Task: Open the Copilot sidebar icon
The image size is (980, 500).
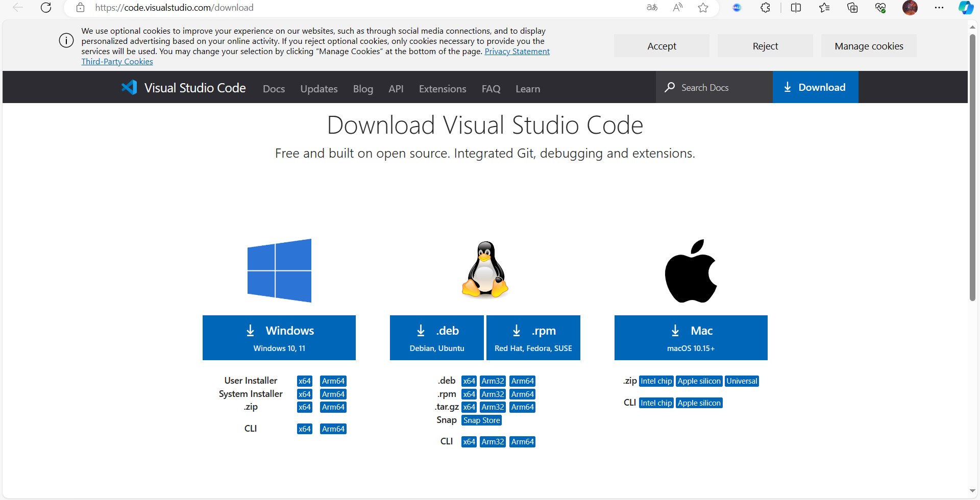Action: (x=966, y=8)
